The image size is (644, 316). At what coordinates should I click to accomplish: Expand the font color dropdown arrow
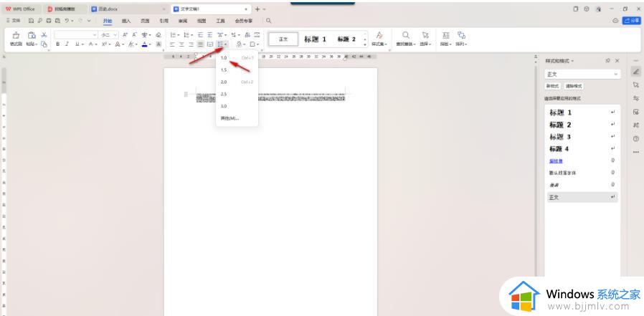(150, 44)
